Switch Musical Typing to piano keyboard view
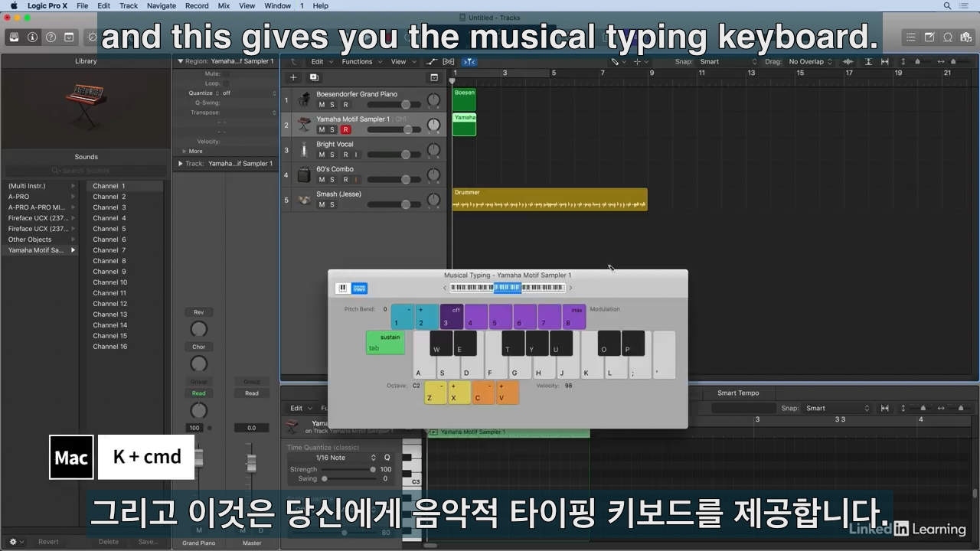 point(343,289)
